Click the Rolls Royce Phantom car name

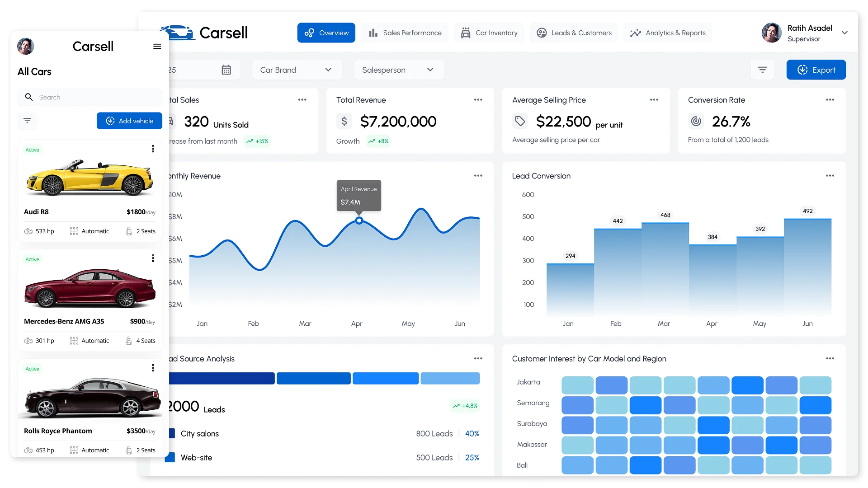pyautogui.click(x=58, y=431)
